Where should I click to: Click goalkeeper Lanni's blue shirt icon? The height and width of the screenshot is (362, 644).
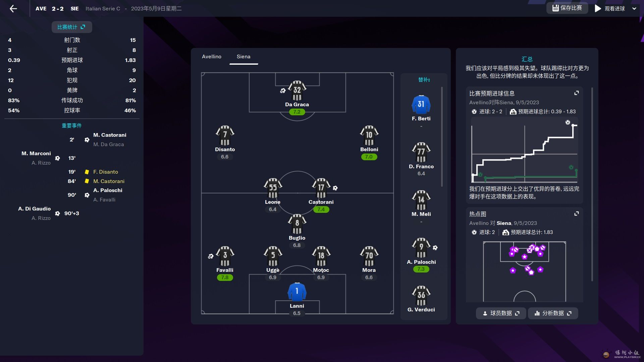(x=297, y=292)
